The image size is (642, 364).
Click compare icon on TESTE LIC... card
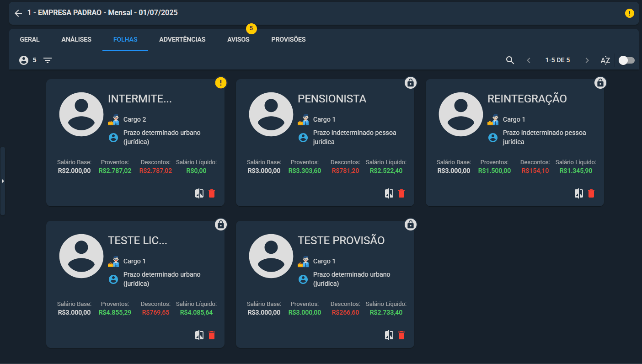[199, 335]
